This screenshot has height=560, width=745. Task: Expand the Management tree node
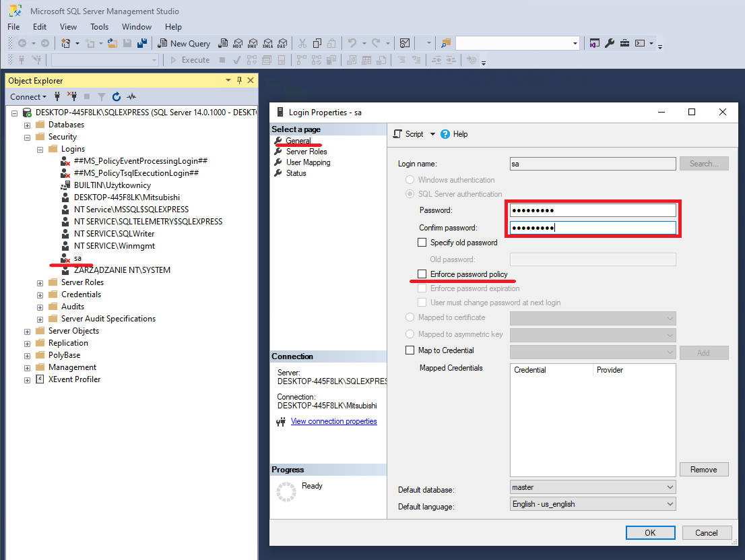click(x=27, y=368)
